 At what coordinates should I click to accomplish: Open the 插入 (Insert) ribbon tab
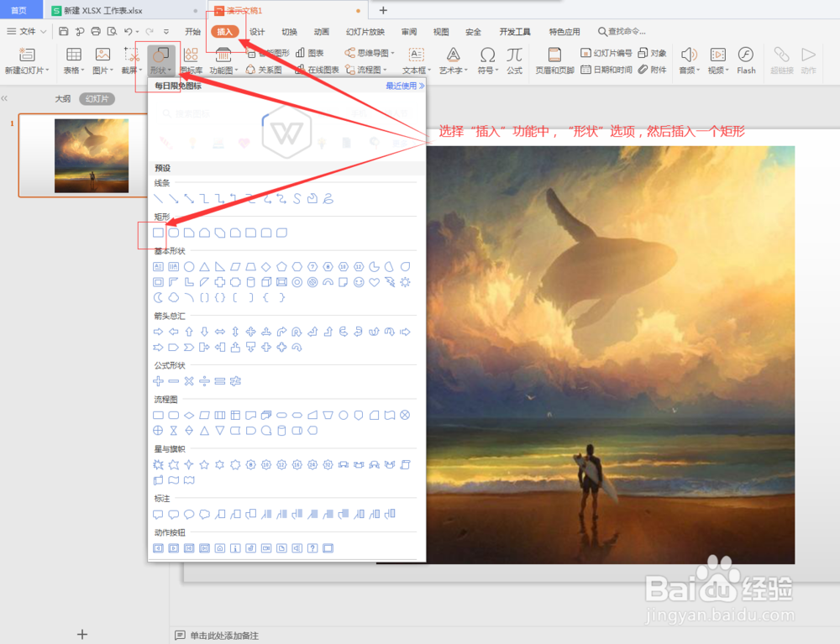point(225,32)
